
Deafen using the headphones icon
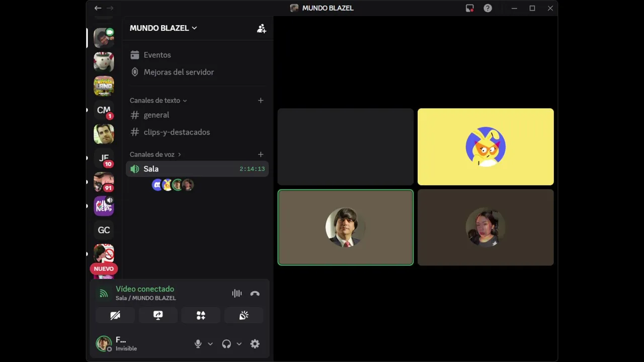(226, 344)
